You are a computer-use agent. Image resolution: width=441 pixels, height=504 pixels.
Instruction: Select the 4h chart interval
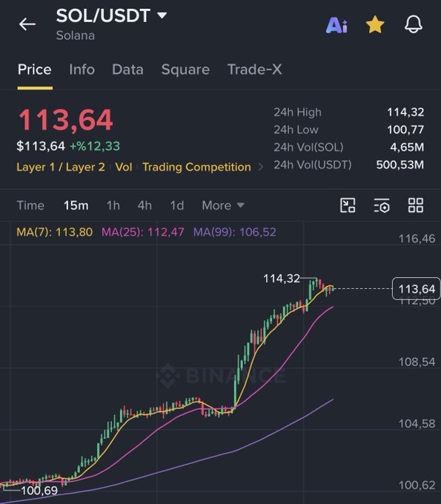coord(145,205)
